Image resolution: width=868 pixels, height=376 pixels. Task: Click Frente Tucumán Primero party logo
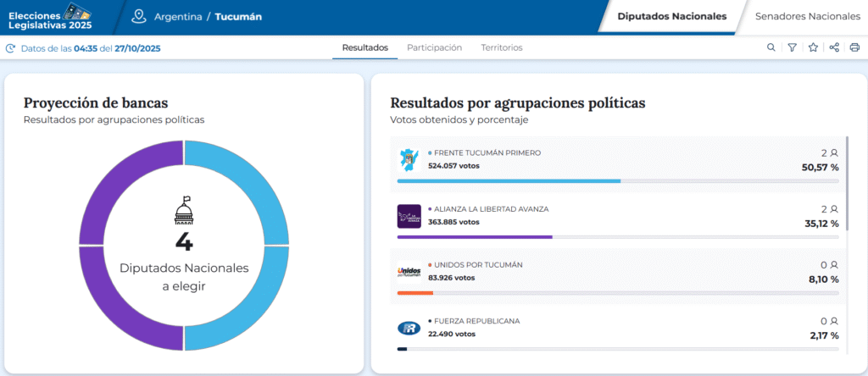click(x=409, y=159)
